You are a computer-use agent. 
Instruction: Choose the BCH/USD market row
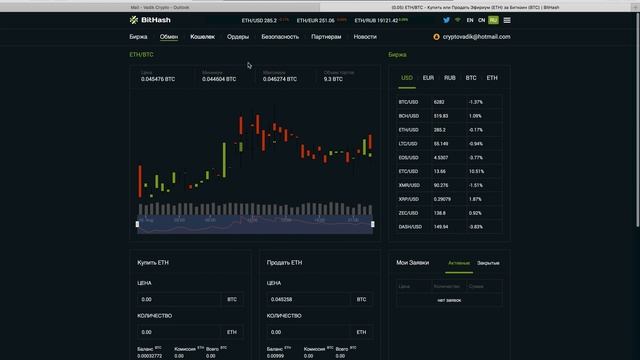click(449, 116)
